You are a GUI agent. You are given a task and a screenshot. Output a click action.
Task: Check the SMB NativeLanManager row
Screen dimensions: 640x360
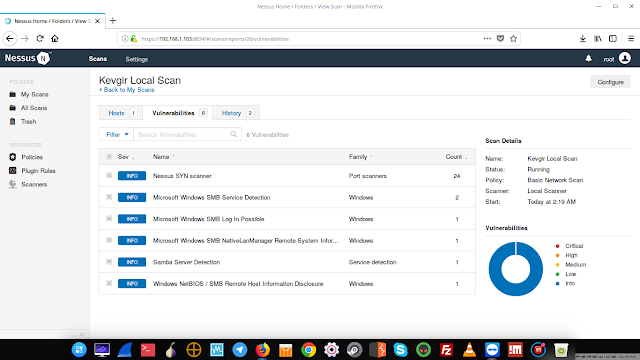coord(109,240)
